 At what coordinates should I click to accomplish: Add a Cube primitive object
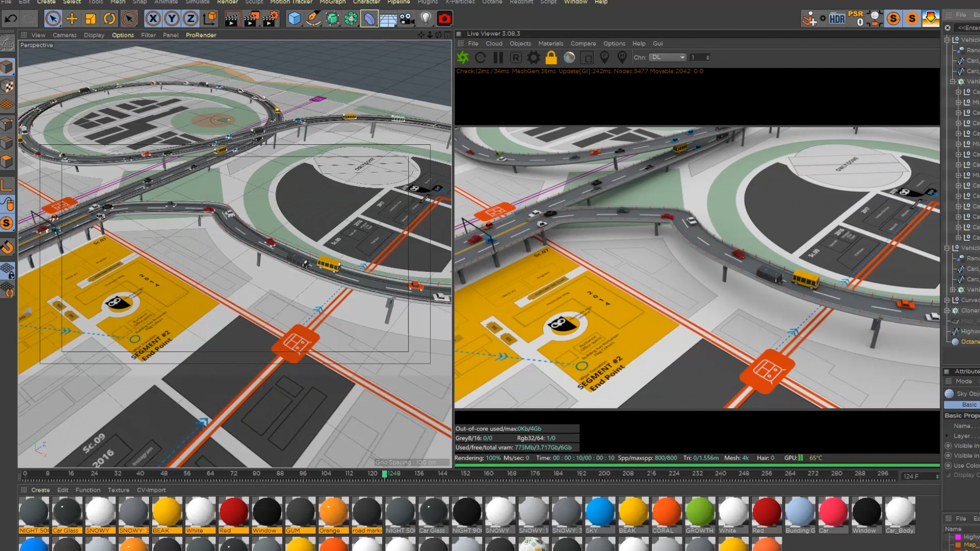[295, 19]
